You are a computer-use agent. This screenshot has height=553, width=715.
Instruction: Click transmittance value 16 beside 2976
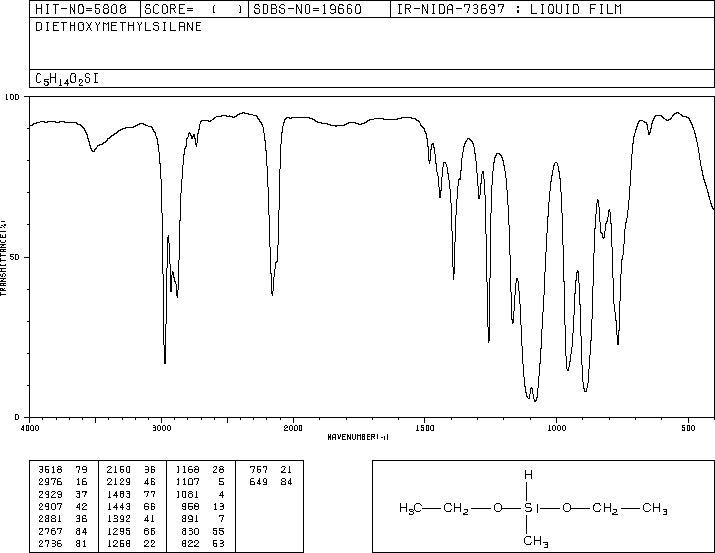[81, 481]
